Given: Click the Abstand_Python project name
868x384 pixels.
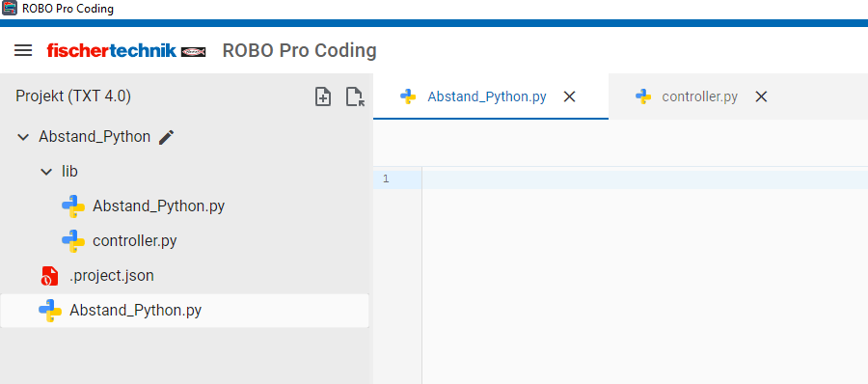Looking at the screenshot, I should (x=95, y=137).
